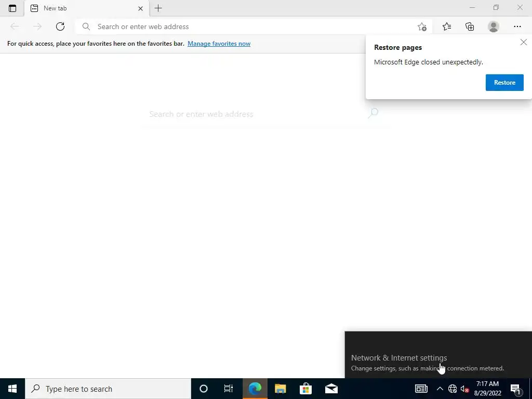Open the clock showing 7:17 AM
The image size is (532, 399).
pos(487,389)
